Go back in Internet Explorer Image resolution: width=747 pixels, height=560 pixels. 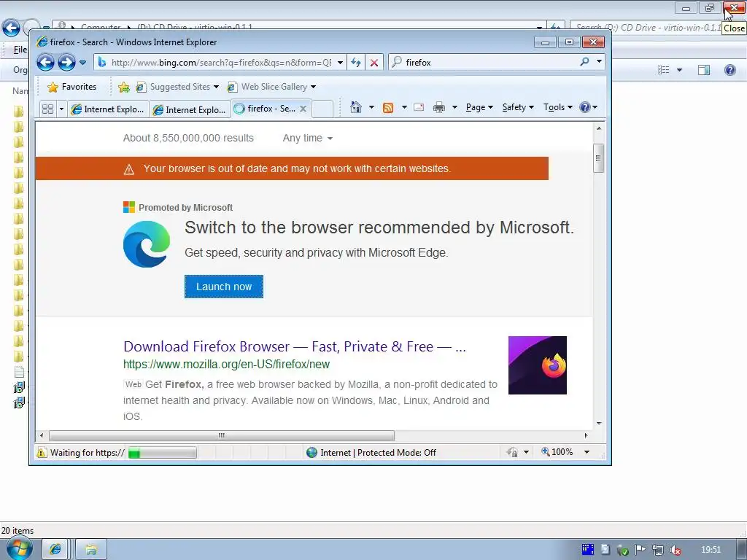[x=45, y=62]
